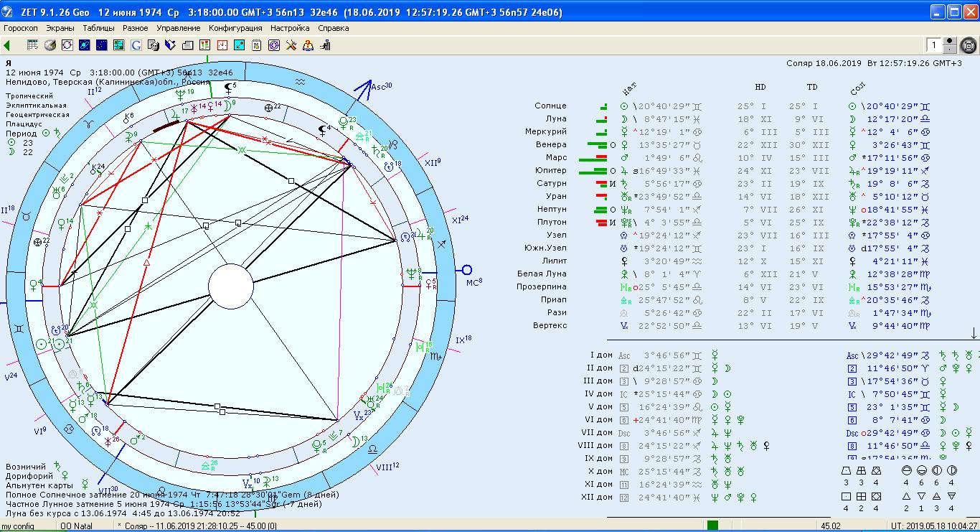Click the 'my config' status bar section
This screenshot has height=532, width=980.
point(18,526)
